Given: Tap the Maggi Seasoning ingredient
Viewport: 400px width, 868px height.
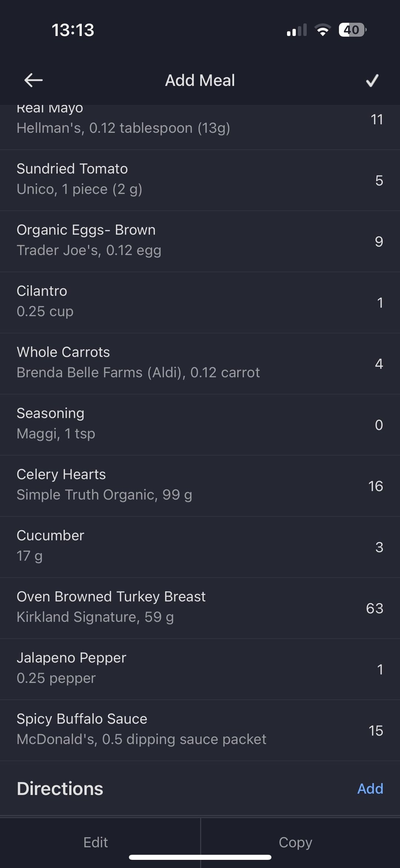Looking at the screenshot, I should 200,425.
